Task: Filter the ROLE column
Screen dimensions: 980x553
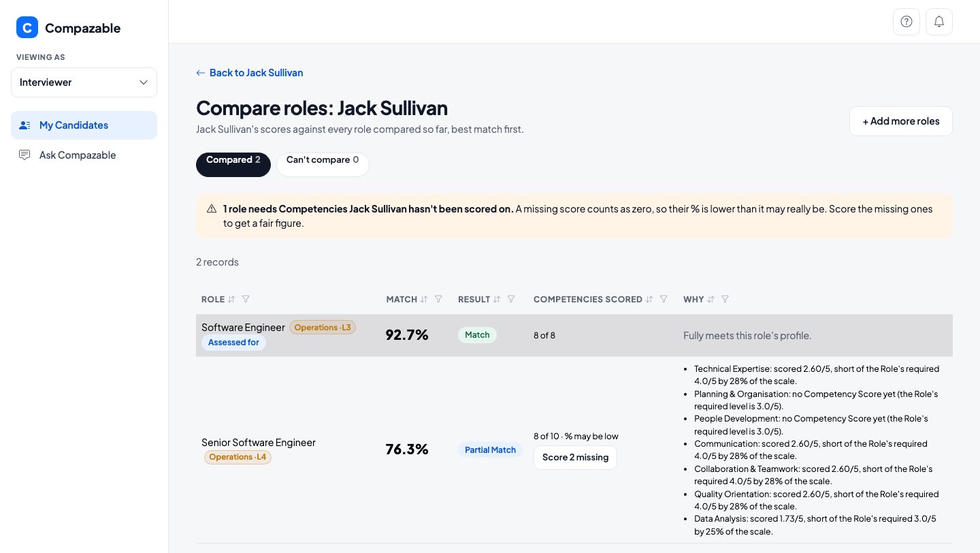Action: point(246,299)
